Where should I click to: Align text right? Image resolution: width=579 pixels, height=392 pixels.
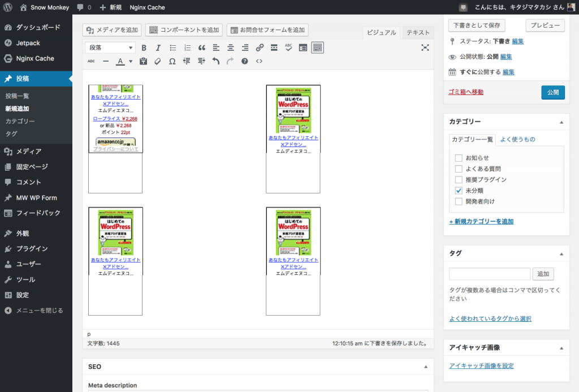(x=245, y=48)
